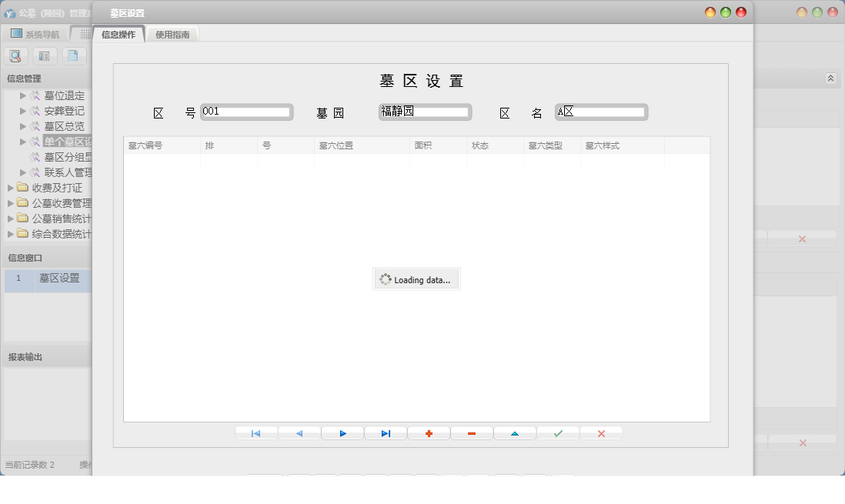845x504 pixels.
Task: Switch to the 使用指南 tab
Action: [172, 35]
